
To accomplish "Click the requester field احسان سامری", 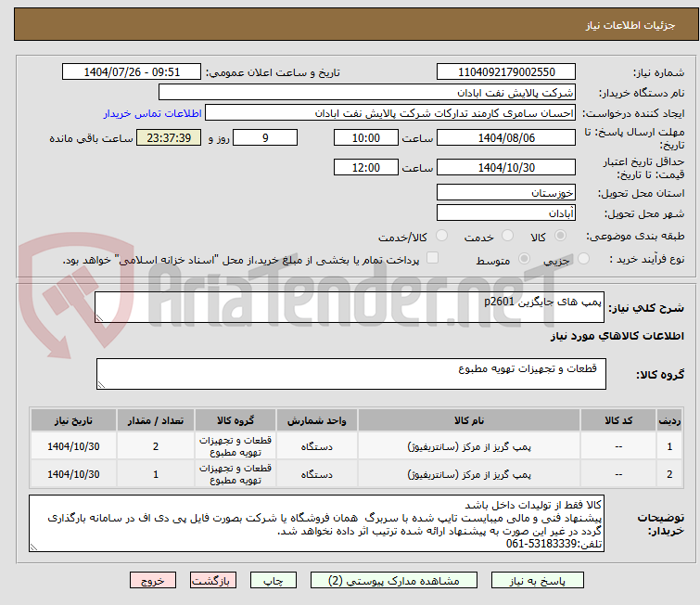I will point(390,113).
